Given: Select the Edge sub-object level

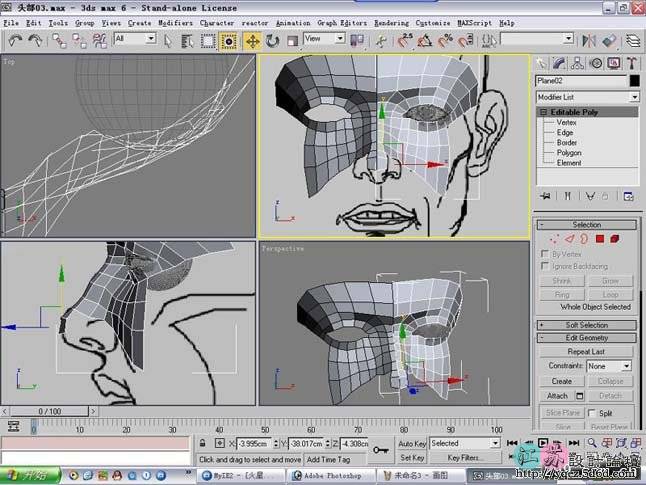Looking at the screenshot, I should coord(565,132).
